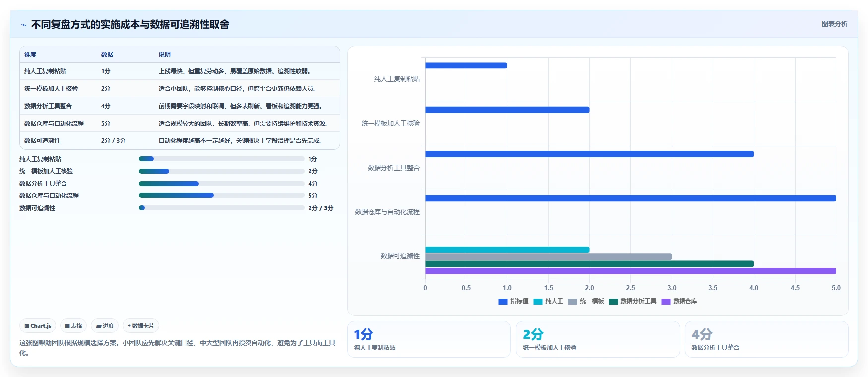
Task: Toggle the 数据分析工具 legend item
Action: click(632, 301)
